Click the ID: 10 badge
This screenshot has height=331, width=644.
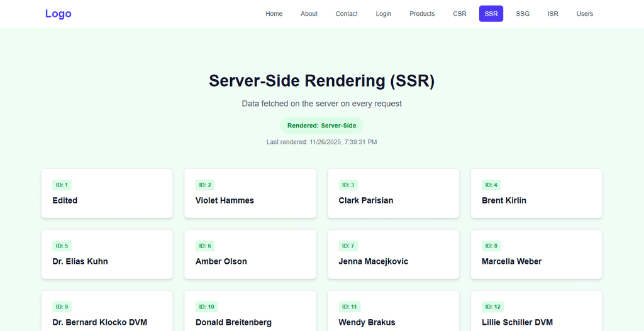(206, 307)
